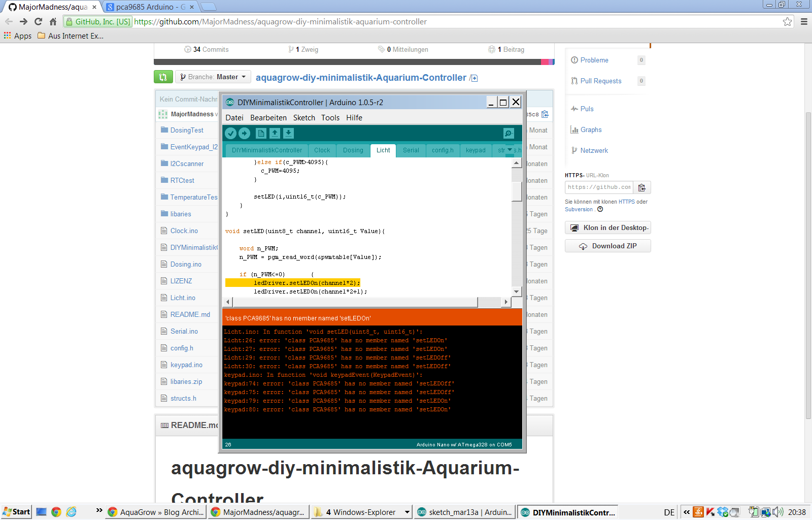Open the Bearbeiten menu
Viewport: 812px width, 520px height.
pos(268,117)
